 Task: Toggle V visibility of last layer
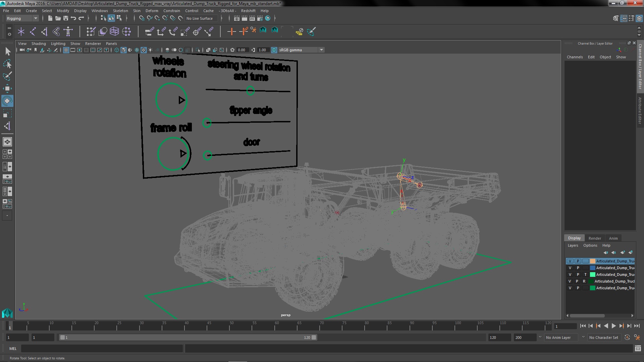[570, 288]
